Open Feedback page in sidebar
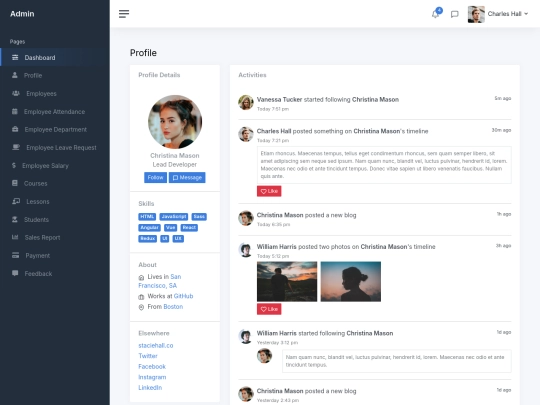This screenshot has width=540, height=405. tap(55, 274)
